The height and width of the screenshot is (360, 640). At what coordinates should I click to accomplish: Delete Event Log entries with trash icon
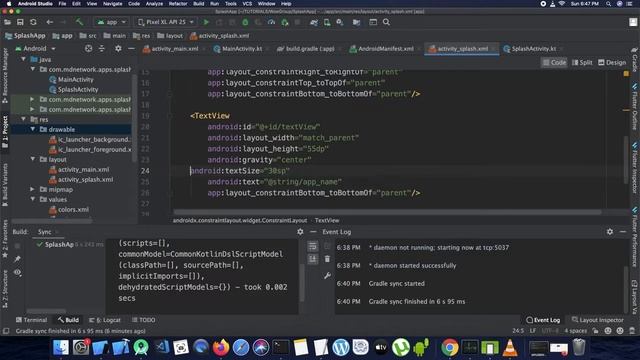click(x=327, y=259)
